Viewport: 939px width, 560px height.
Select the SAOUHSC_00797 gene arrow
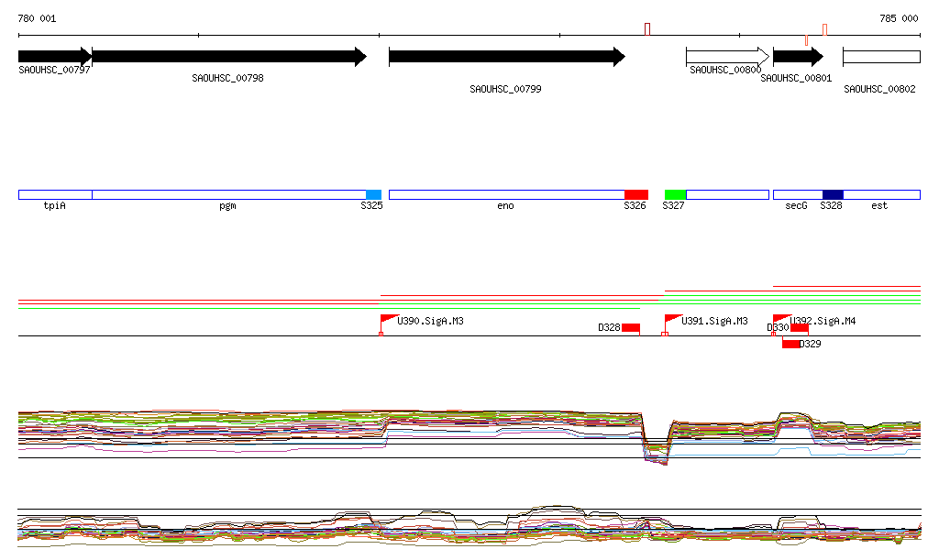55,57
